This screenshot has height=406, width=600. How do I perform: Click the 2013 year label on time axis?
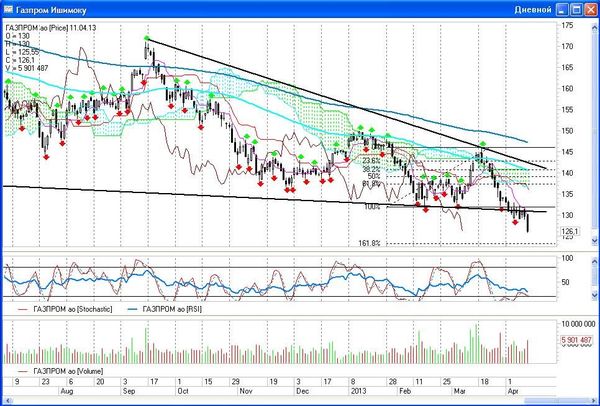click(x=359, y=391)
